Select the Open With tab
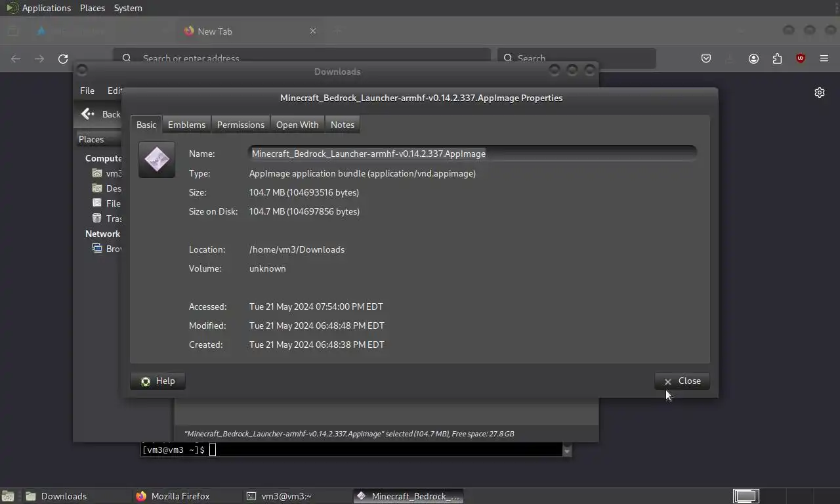The width and height of the screenshot is (840, 504). [297, 125]
